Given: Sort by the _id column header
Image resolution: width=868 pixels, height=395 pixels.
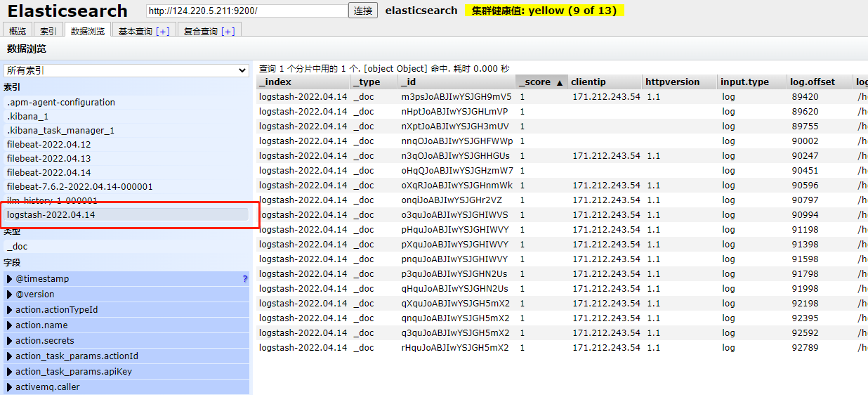Looking at the screenshot, I should (457, 82).
